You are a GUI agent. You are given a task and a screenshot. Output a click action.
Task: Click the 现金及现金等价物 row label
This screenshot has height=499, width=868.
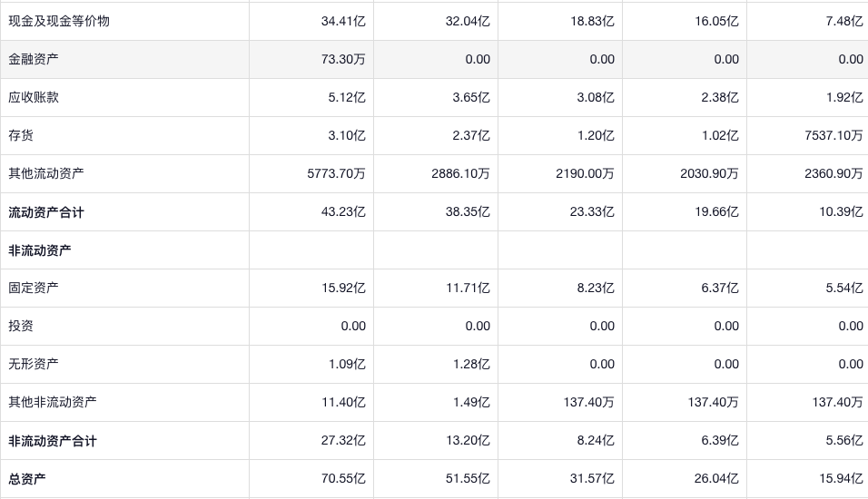[59, 21]
